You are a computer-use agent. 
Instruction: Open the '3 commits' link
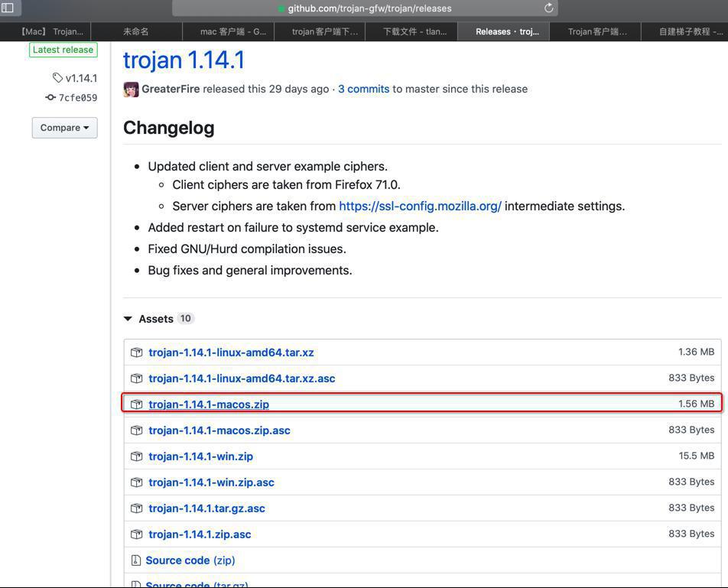click(363, 89)
